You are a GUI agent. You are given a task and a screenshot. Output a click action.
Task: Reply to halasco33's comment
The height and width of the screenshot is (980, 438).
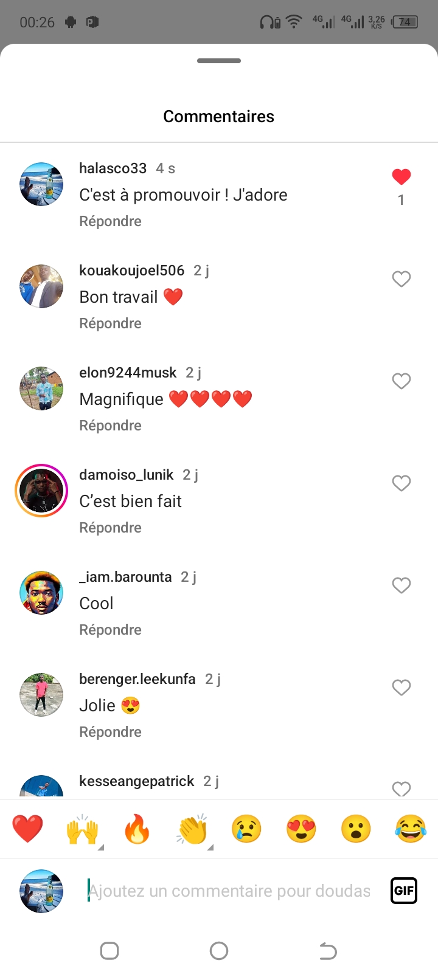point(110,221)
